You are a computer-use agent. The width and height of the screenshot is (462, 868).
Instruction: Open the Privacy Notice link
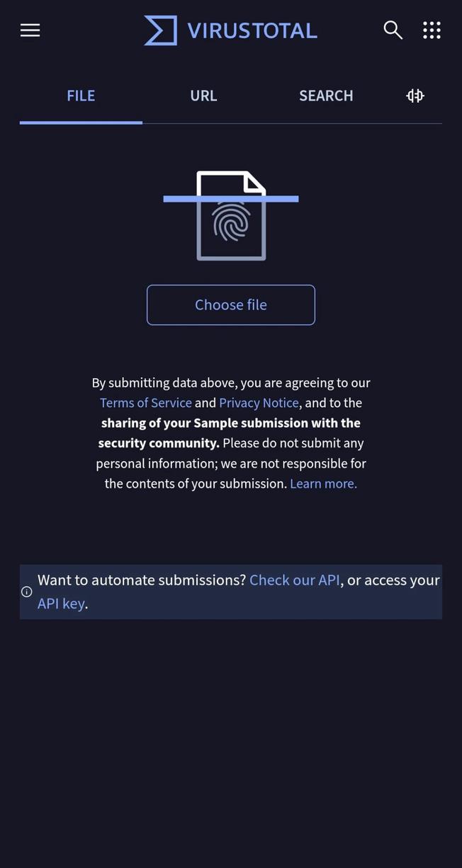point(259,401)
